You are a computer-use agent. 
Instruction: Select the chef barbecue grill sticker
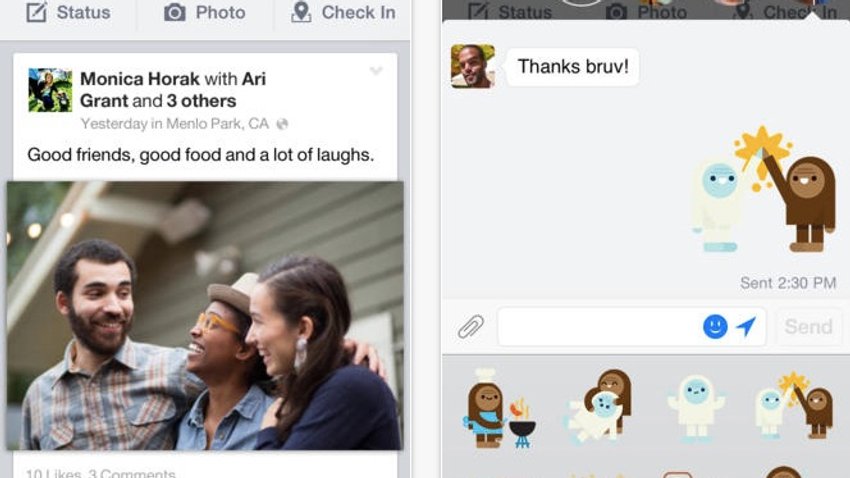499,409
